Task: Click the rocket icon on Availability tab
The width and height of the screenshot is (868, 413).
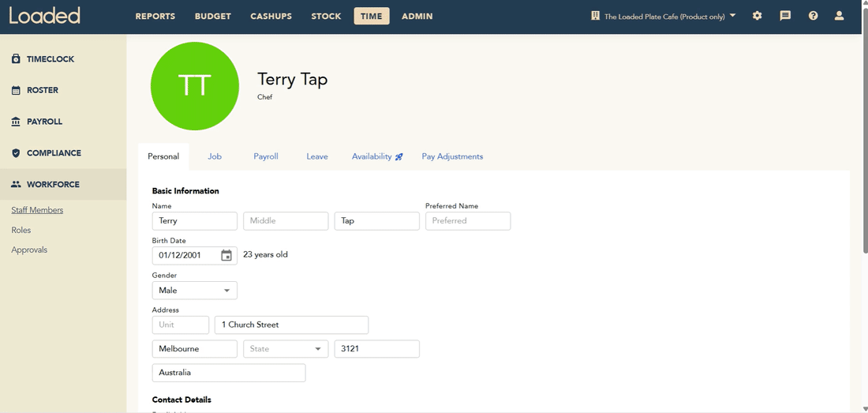Action: tap(398, 156)
